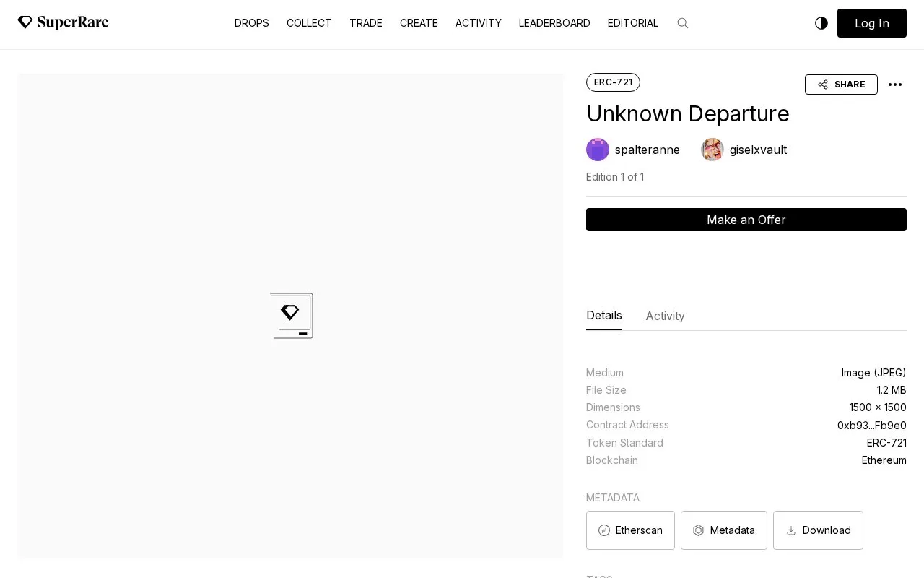The width and height of the screenshot is (924, 578).
Task: Toggle dark mode contrast icon
Action: [821, 23]
